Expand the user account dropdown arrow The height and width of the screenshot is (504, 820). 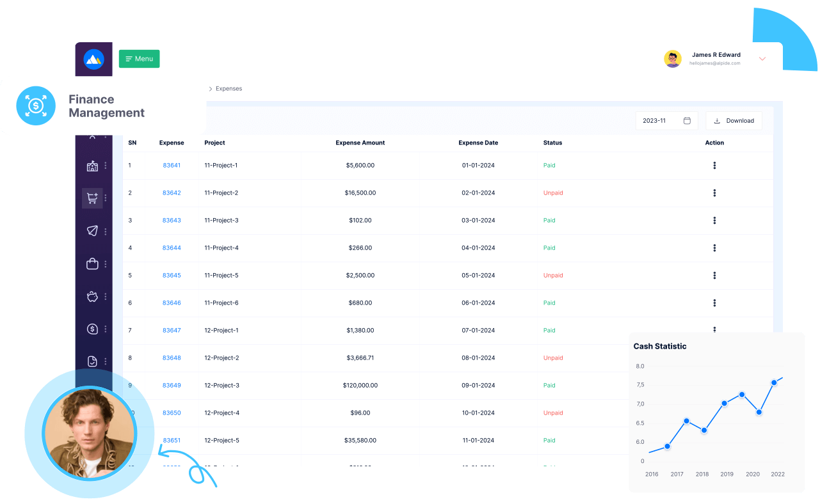(762, 59)
